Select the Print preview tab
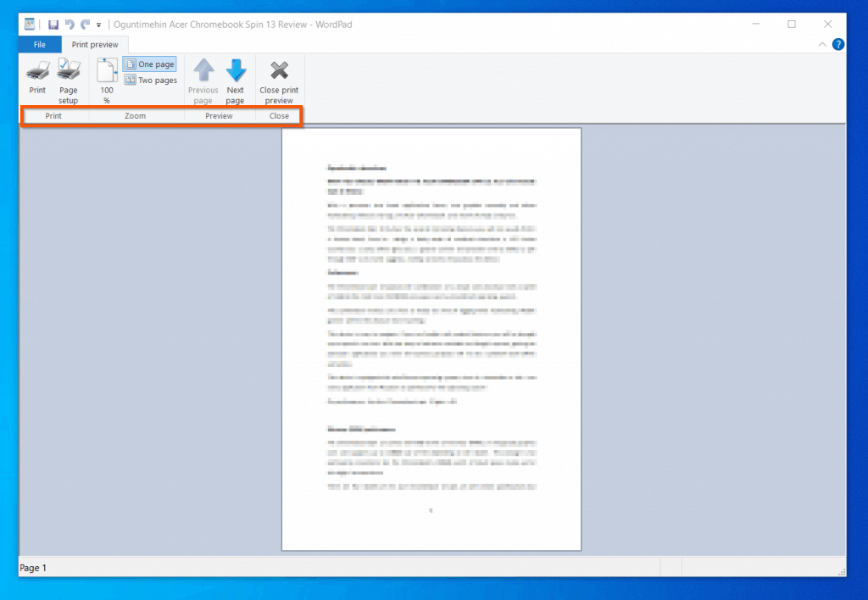The height and width of the screenshot is (600, 868). [x=95, y=44]
